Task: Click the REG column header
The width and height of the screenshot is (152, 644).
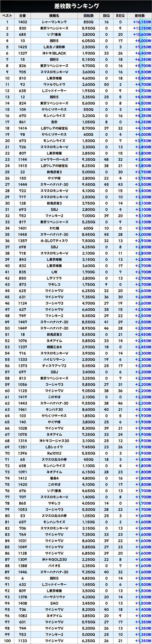Action: (120, 16)
